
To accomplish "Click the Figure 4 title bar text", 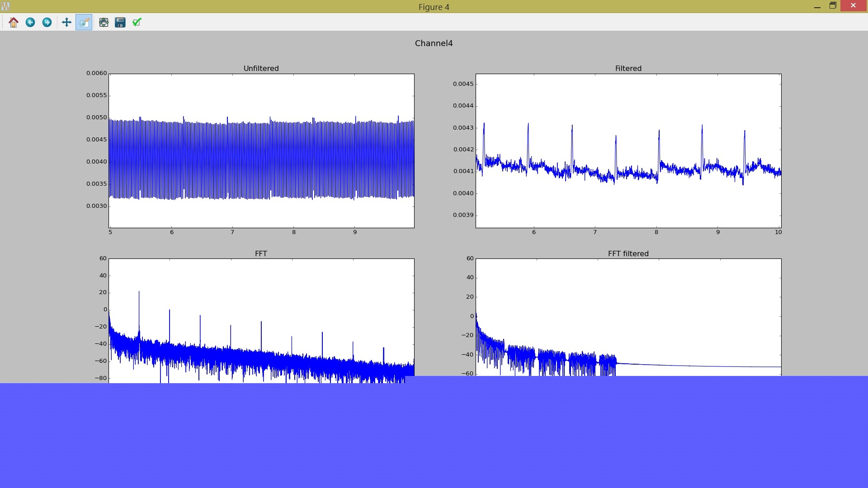I will click(x=434, y=7).
